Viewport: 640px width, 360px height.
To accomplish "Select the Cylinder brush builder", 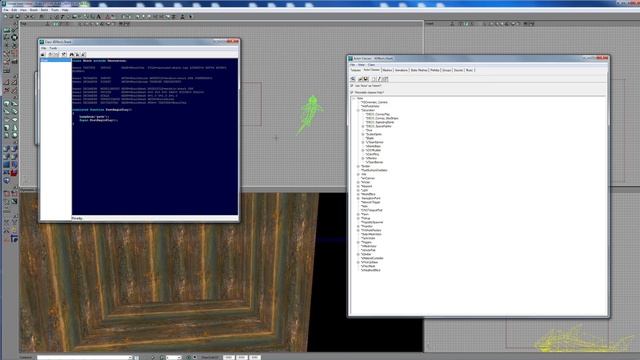I will point(7,127).
